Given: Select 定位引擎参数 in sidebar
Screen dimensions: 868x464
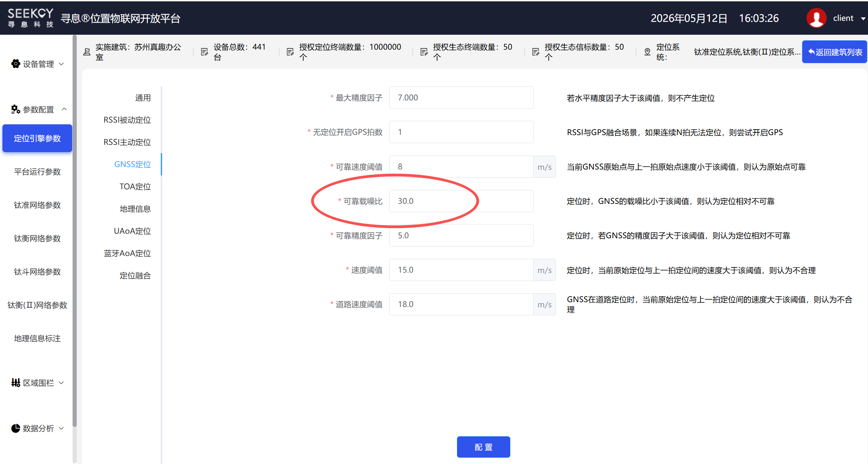Looking at the screenshot, I should pos(37,138).
